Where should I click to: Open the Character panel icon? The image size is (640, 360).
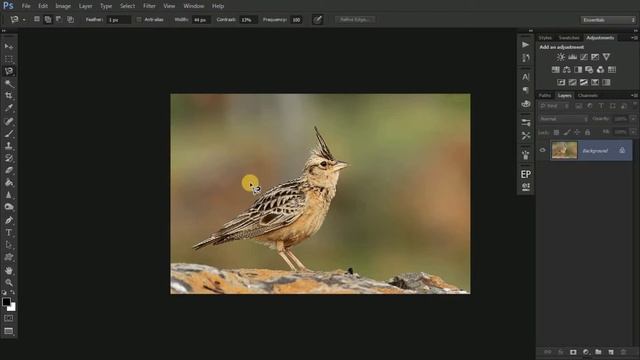526,77
